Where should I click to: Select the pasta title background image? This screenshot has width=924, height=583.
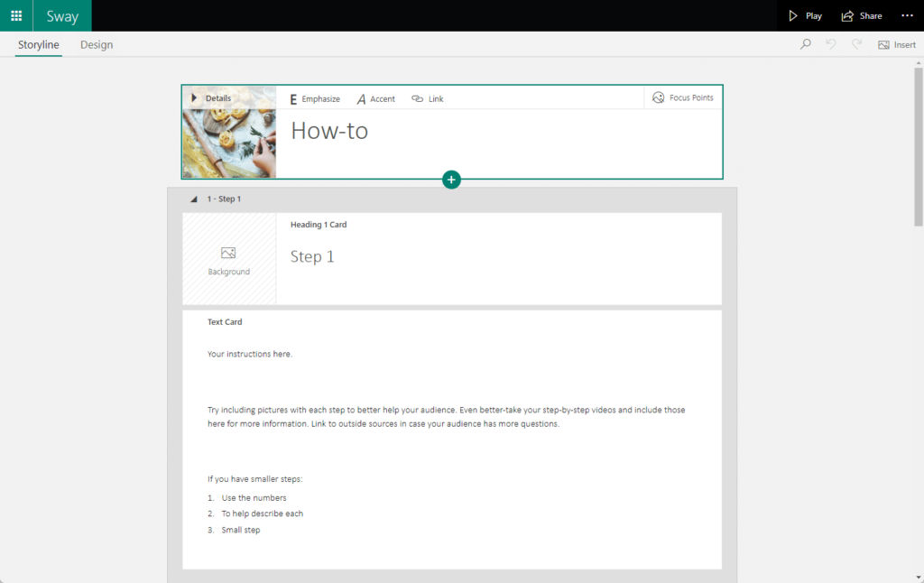coord(229,142)
